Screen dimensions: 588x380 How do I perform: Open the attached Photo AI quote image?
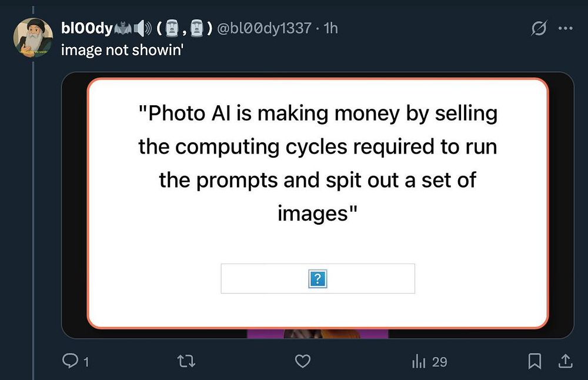[318, 205]
